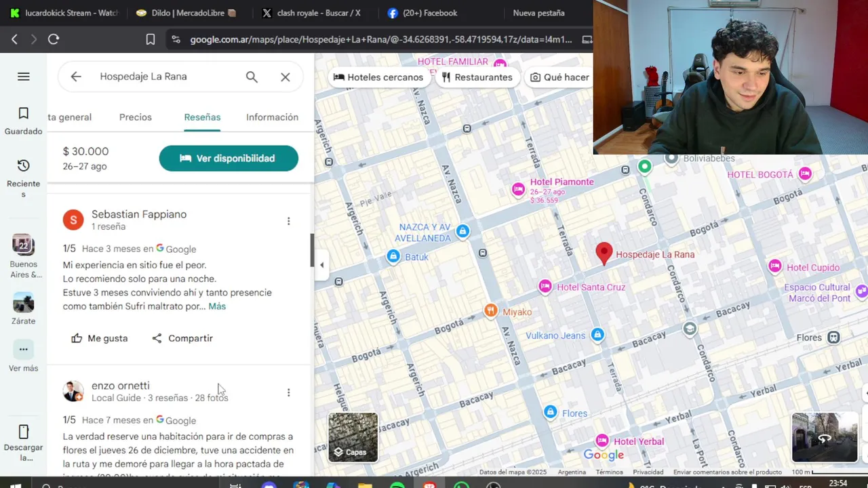The height and width of the screenshot is (488, 868).
Task: Open the Guardado saved places icon
Action: (x=24, y=113)
